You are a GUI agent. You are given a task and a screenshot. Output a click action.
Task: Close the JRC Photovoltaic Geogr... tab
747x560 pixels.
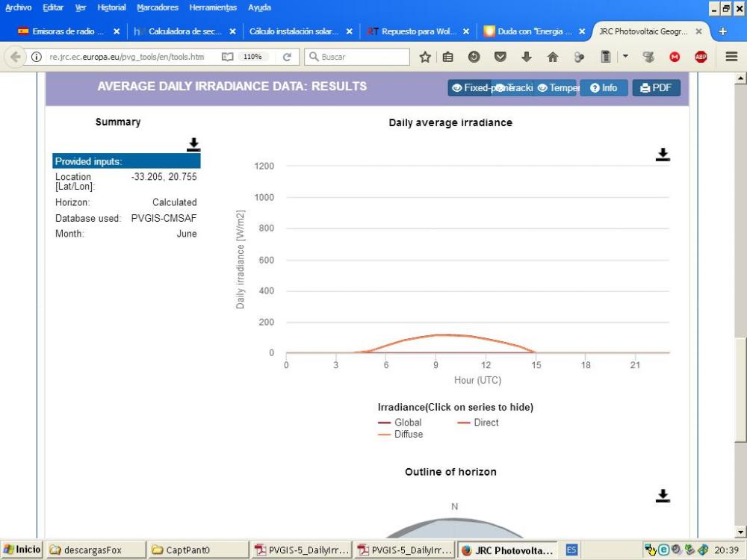point(698,31)
